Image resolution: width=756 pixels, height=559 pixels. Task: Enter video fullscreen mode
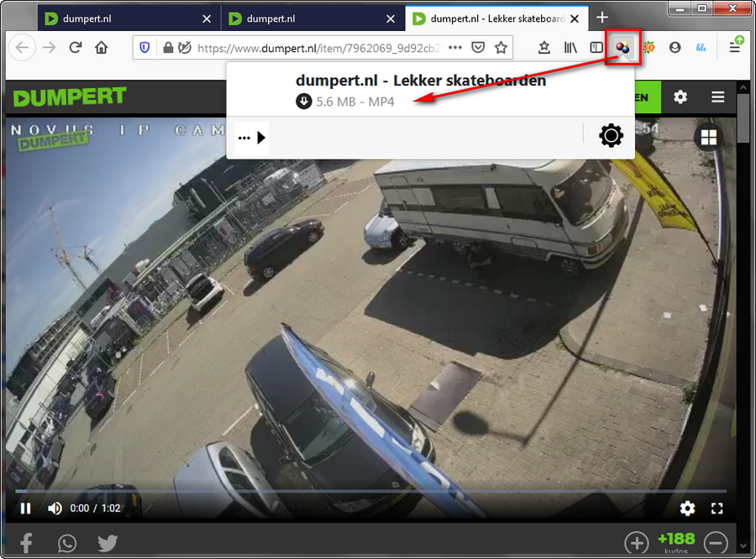(x=717, y=509)
